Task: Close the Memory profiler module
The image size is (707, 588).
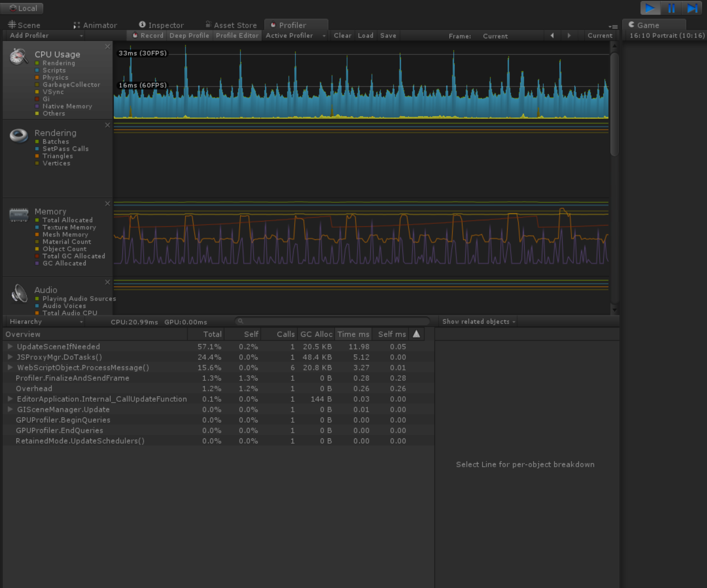Action: click(x=107, y=204)
